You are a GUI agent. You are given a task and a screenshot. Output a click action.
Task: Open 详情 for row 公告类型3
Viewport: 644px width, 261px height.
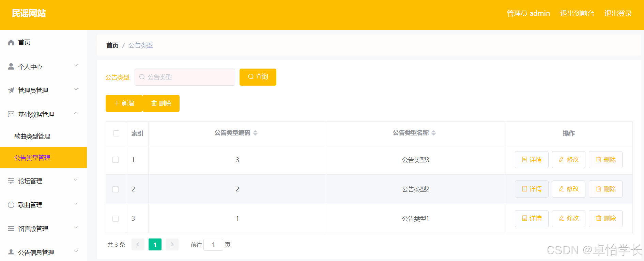pos(532,160)
